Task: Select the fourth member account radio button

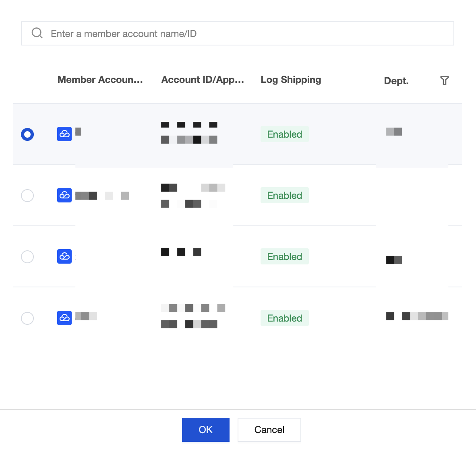Action: [x=27, y=318]
